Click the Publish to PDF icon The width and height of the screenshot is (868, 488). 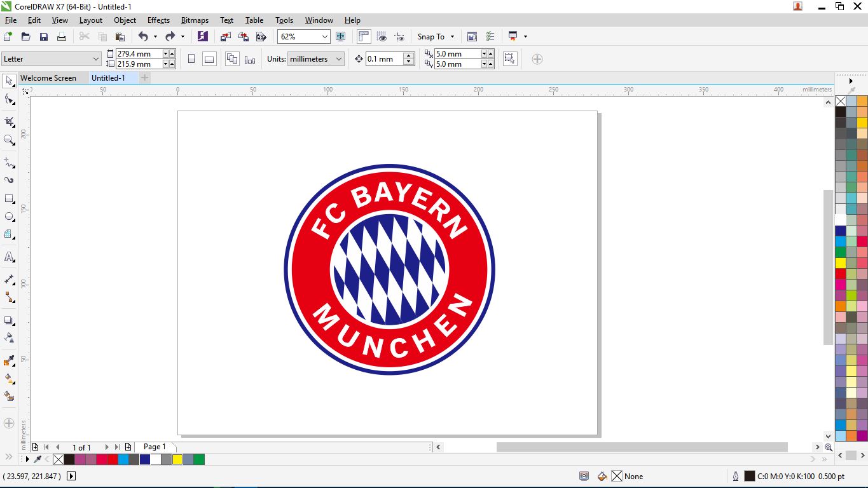261,37
